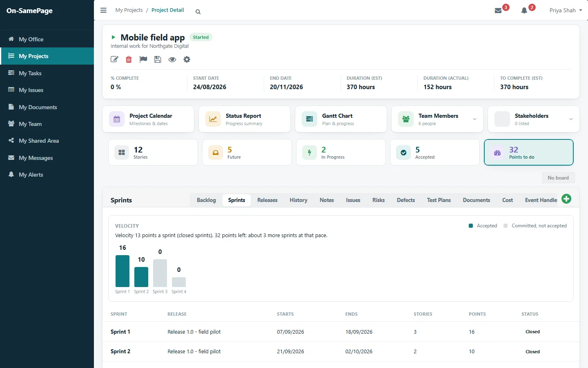The height and width of the screenshot is (368, 588).
Task: Expand the Team Members chevron
Action: [474, 119]
